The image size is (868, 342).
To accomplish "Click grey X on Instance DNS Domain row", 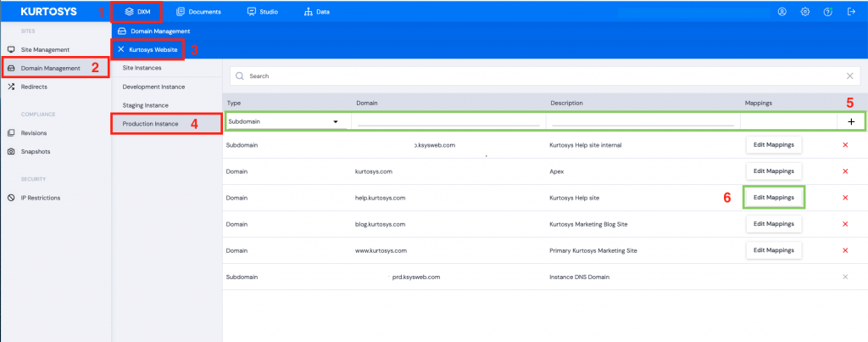I will (x=845, y=277).
